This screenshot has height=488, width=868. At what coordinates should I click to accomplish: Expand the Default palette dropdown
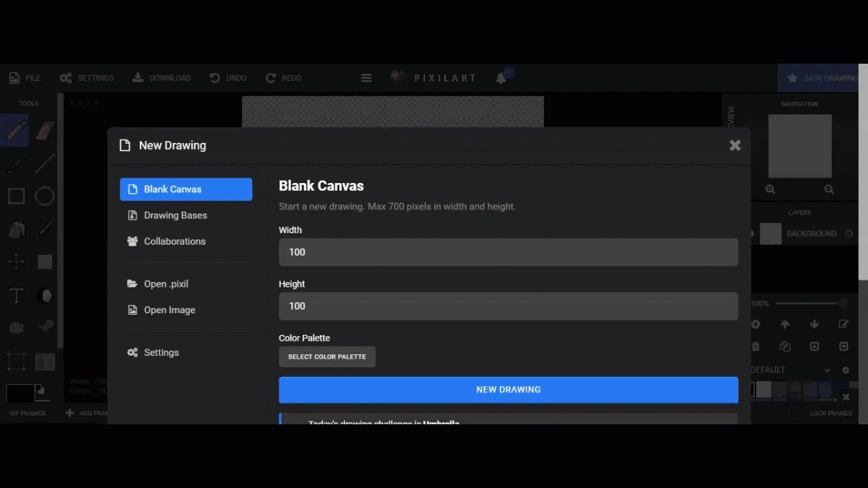pos(827,370)
